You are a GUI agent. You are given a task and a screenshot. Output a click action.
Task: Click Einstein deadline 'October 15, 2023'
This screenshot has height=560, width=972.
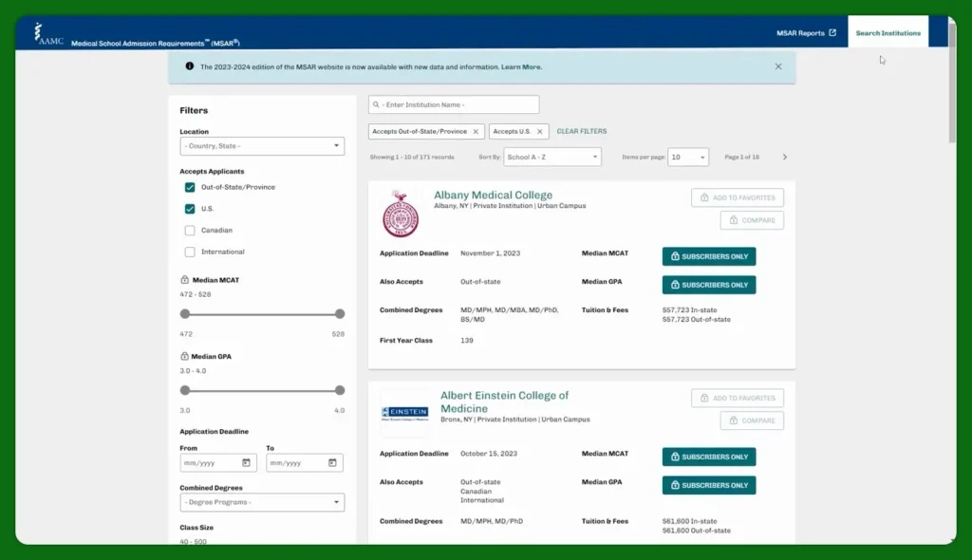[489, 454]
